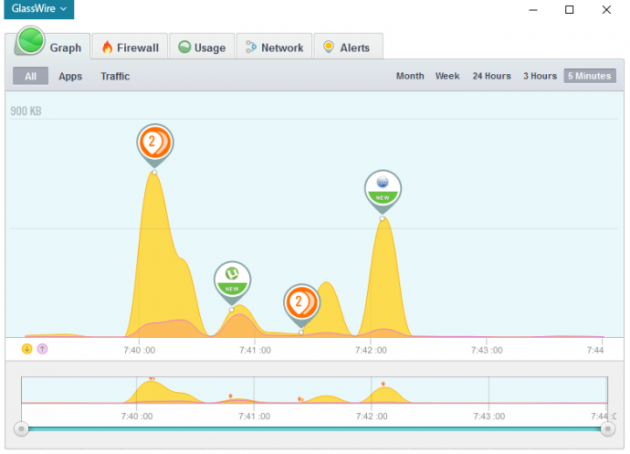Open the Alerts tab
This screenshot has height=454, width=630.
click(x=348, y=47)
